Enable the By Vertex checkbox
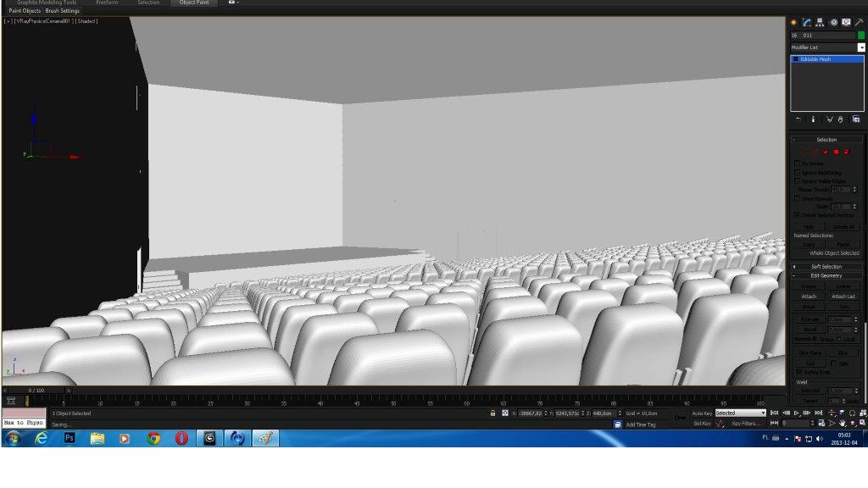The width and height of the screenshot is (868, 488). click(x=797, y=163)
